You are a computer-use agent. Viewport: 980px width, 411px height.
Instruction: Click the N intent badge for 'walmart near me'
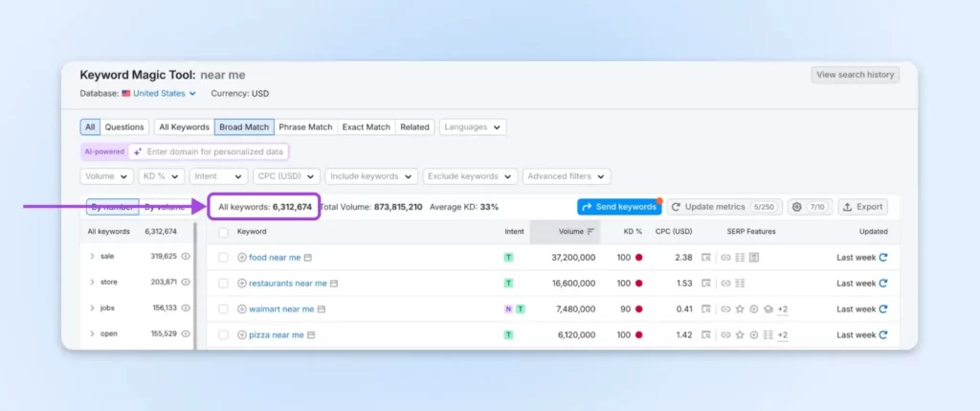click(x=509, y=309)
